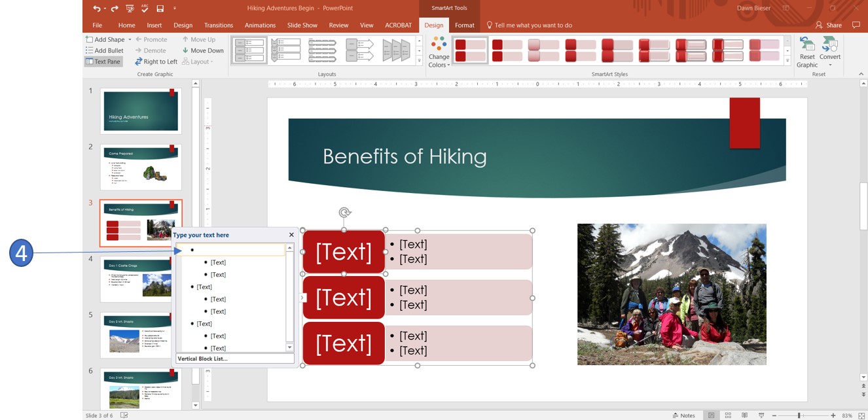Click Move Up in Create Graphic
The image size is (868, 420).
click(x=198, y=40)
